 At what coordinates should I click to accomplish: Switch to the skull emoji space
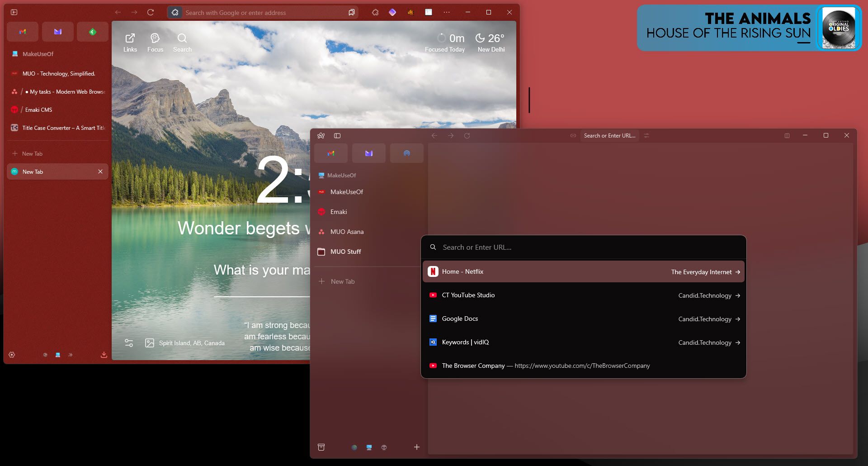(x=384, y=447)
